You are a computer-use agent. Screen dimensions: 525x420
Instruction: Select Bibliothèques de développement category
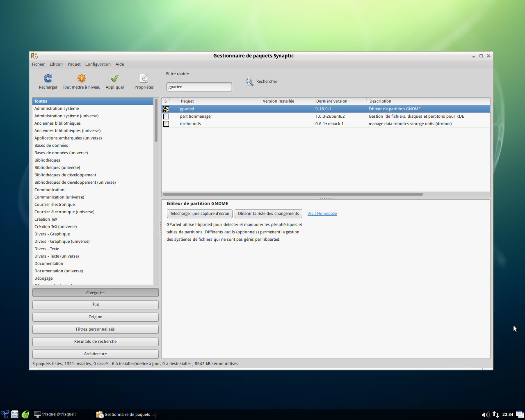coord(93,175)
